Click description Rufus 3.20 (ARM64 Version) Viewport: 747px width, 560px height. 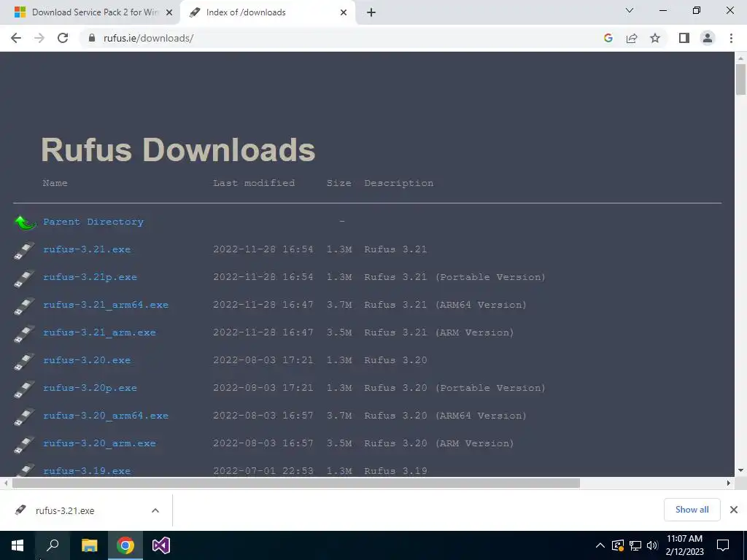click(x=446, y=416)
